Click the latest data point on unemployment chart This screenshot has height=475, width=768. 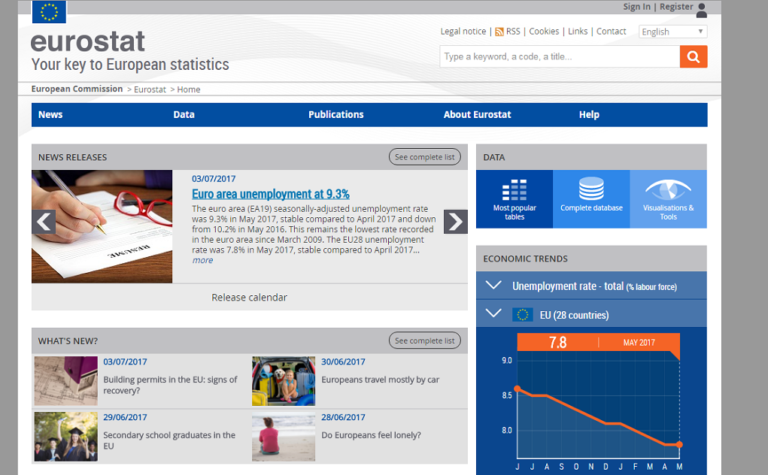(679, 445)
